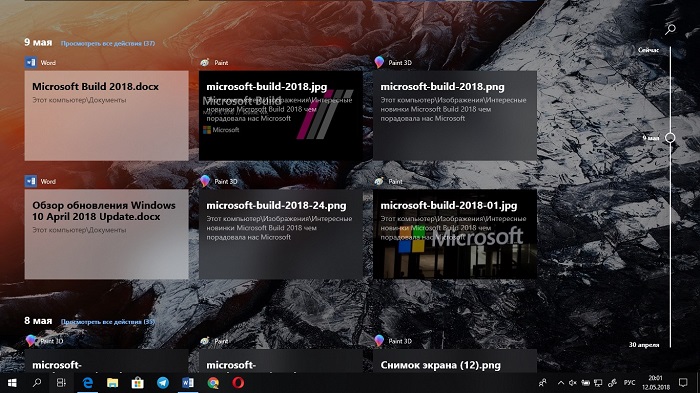Click the battery tray icon
The height and width of the screenshot is (393, 700).
(x=585, y=383)
